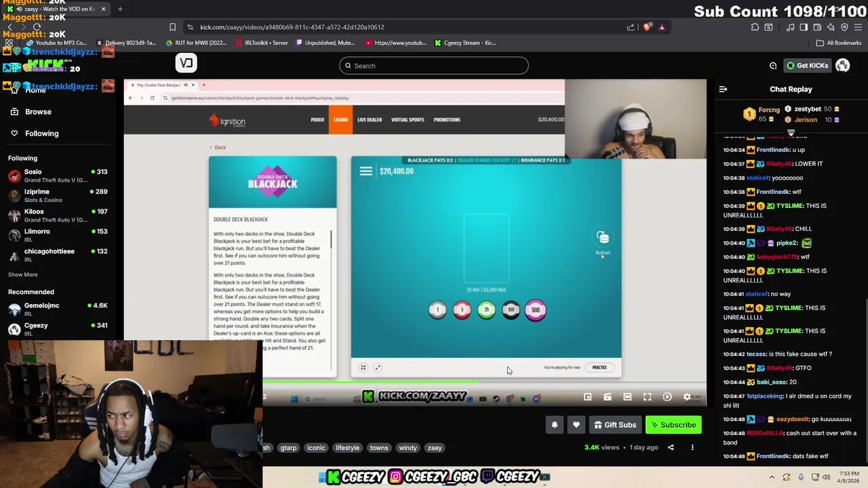The height and width of the screenshot is (488, 868).
Task: Open Sosio channel in Following list
Action: 58,176
